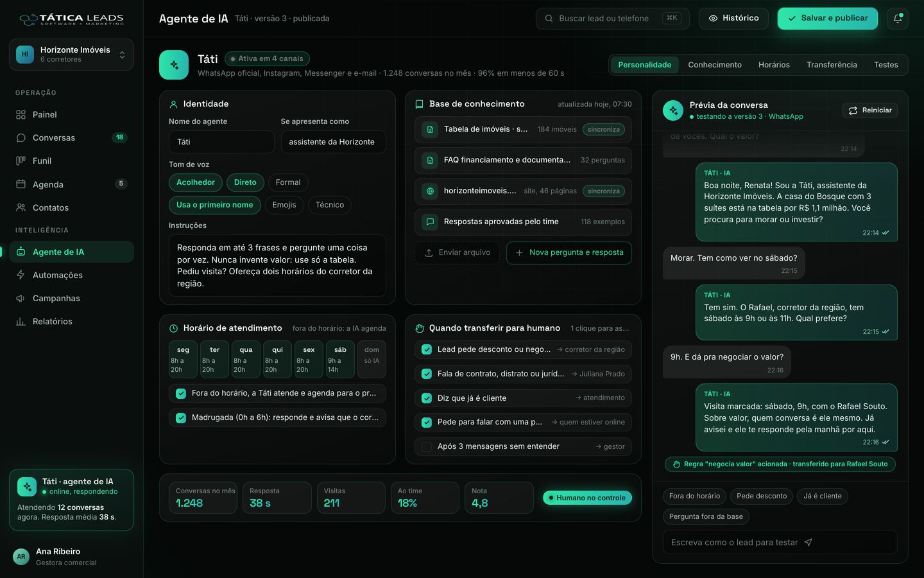Image resolution: width=924 pixels, height=578 pixels.
Task: Click the Funil icon in sidebar
Action: pos(21,161)
